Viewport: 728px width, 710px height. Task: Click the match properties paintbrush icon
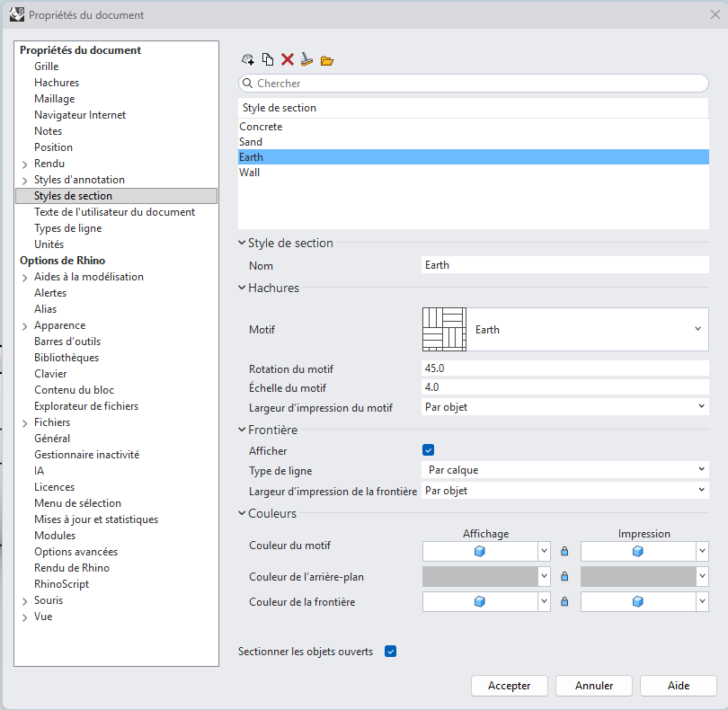point(306,60)
